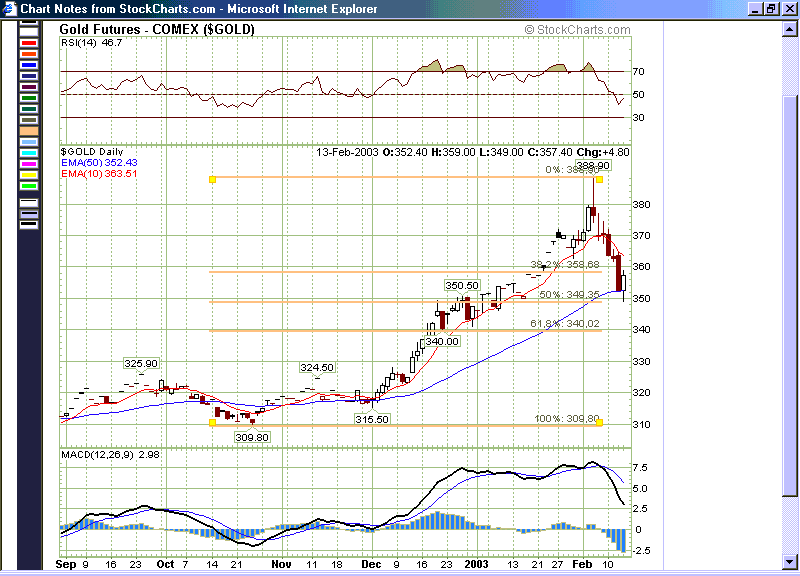Click the 340.00 price annotation
Image resolution: width=800 pixels, height=576 pixels.
click(442, 341)
